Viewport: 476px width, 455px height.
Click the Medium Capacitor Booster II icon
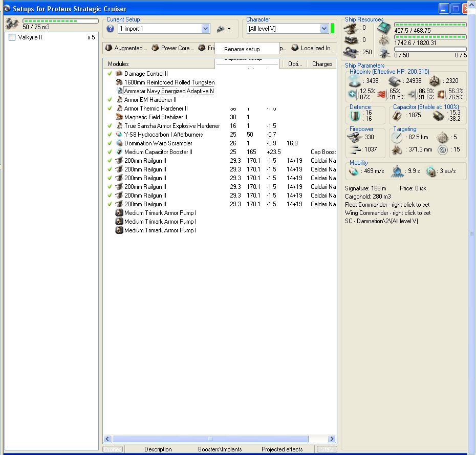pos(119,152)
